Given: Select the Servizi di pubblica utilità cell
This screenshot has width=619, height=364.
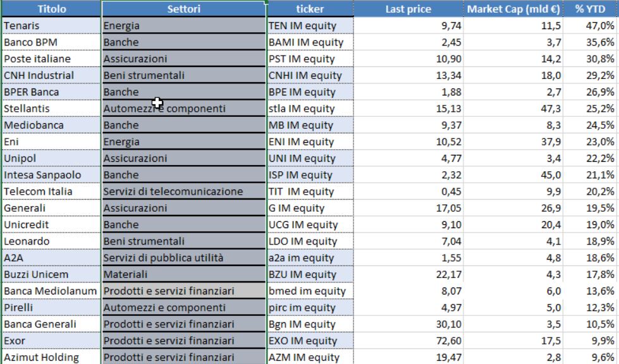Looking at the screenshot, I should pos(184,258).
